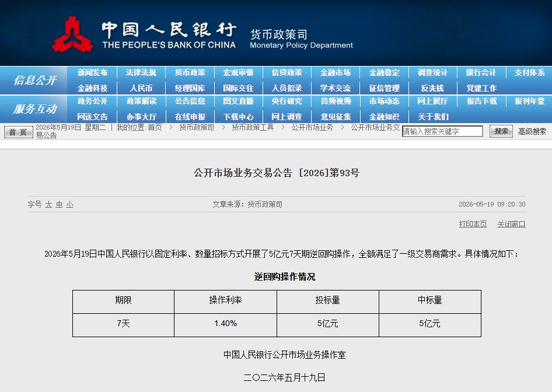Open 办事大厅 menu item

coord(141,117)
